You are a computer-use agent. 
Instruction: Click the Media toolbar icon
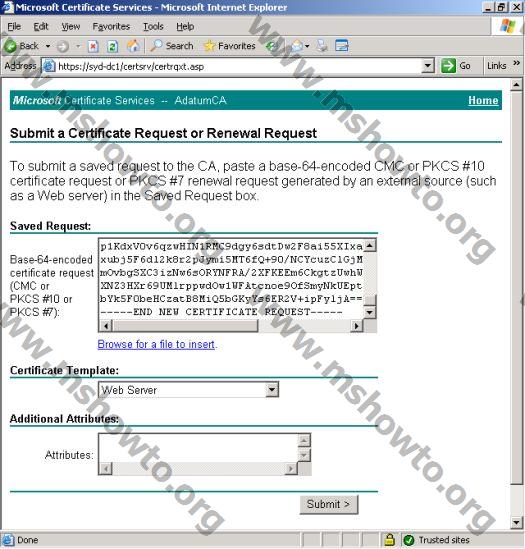pos(271,46)
